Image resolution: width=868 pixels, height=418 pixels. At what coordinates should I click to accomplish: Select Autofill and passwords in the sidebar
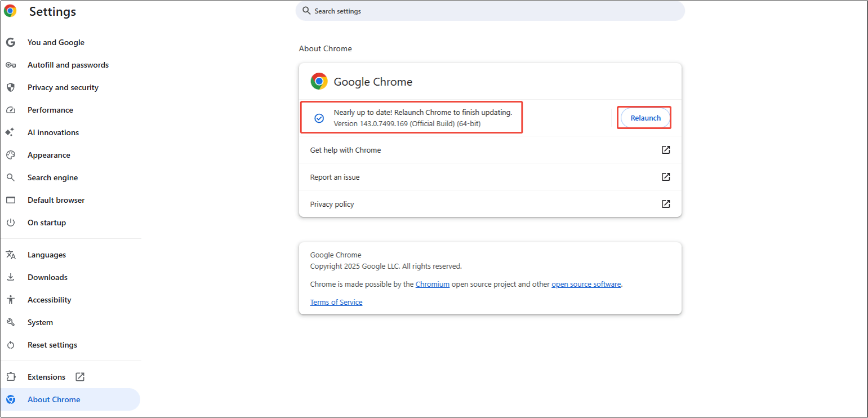[x=68, y=65]
